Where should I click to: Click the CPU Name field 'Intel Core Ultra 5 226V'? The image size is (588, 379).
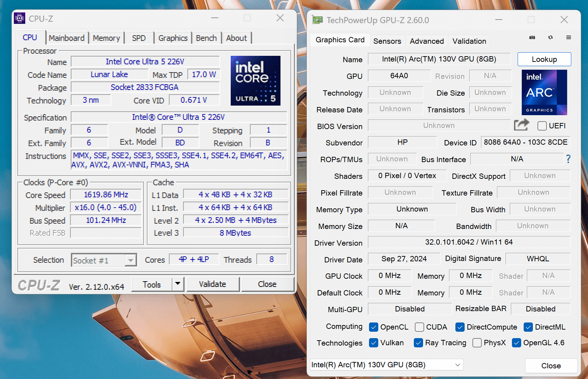coord(145,62)
